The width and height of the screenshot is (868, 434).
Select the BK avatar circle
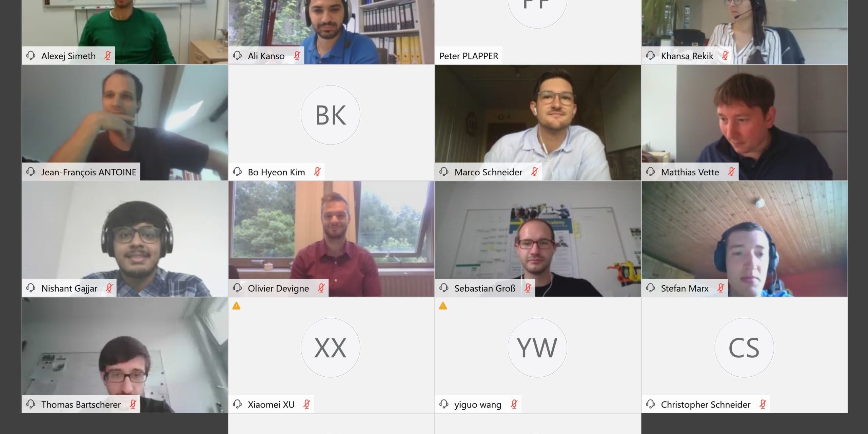pos(331,115)
